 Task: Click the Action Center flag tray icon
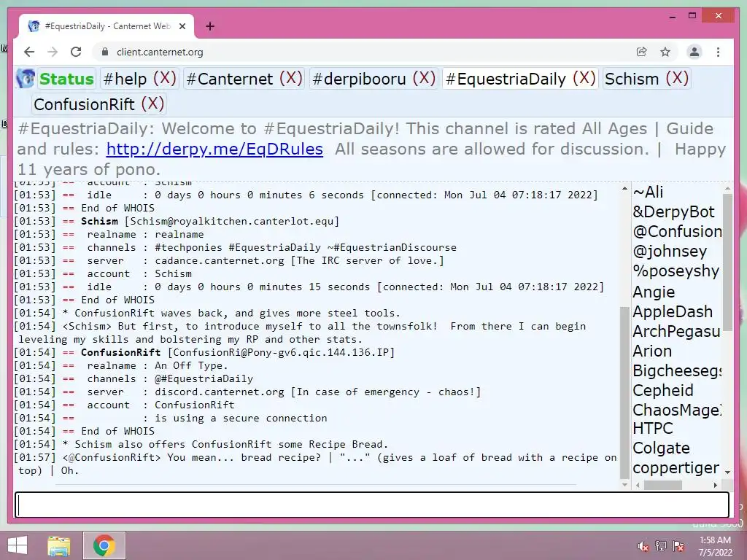678,546
